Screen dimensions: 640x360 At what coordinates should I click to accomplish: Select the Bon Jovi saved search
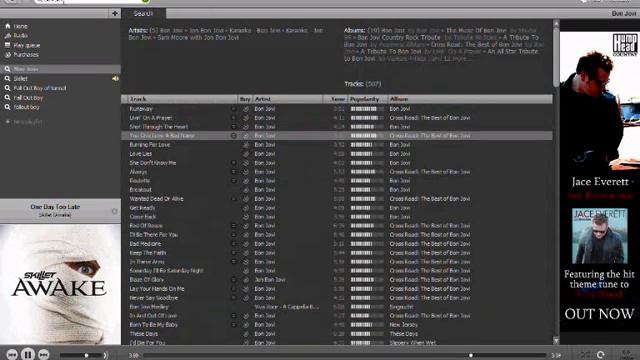coord(60,69)
